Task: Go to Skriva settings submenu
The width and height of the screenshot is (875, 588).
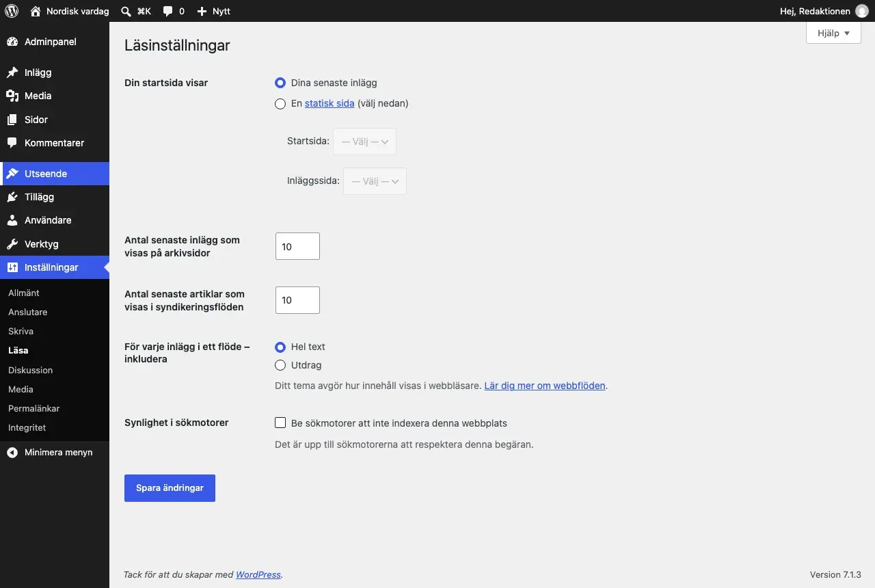Action: pyautogui.click(x=21, y=331)
